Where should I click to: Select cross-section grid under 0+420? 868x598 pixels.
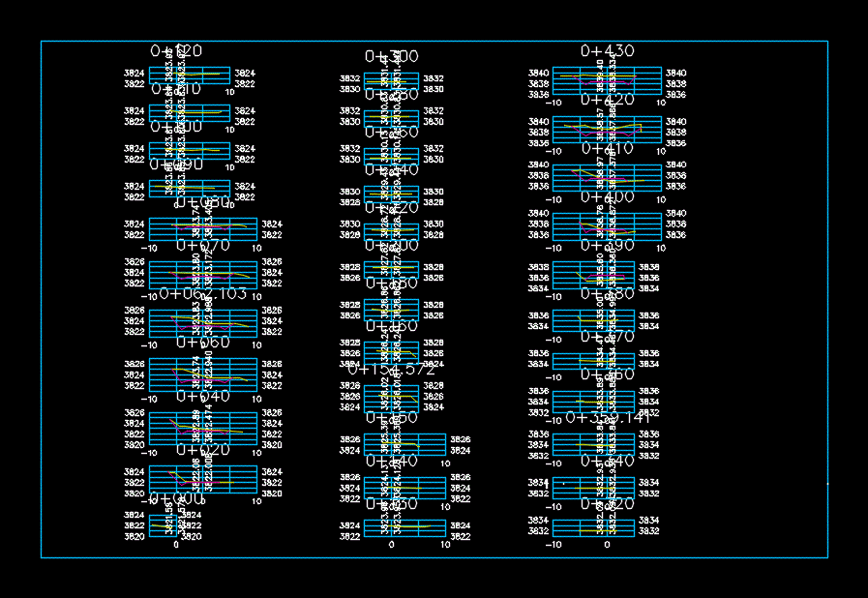click(x=608, y=130)
